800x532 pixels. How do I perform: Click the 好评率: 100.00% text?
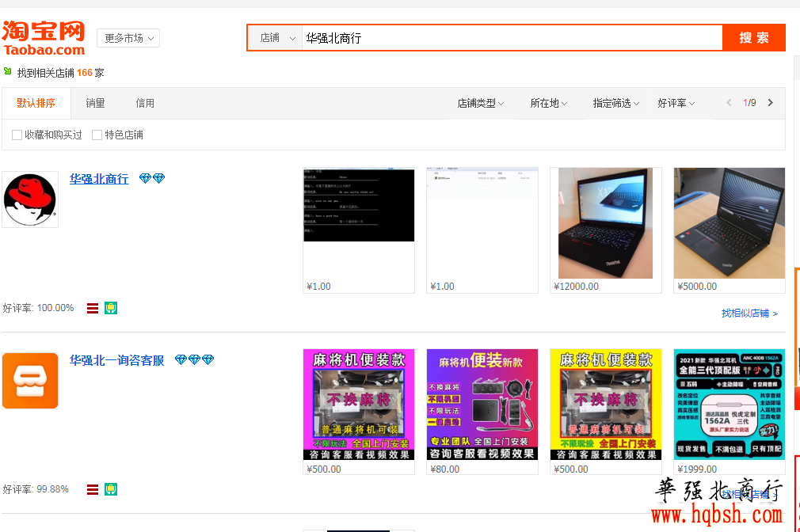[38, 308]
